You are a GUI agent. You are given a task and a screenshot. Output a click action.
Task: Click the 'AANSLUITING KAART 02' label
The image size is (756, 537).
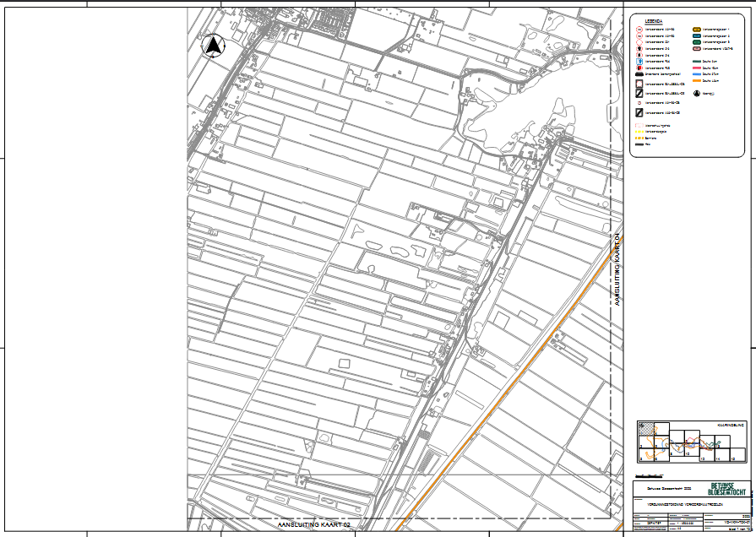tap(313, 525)
